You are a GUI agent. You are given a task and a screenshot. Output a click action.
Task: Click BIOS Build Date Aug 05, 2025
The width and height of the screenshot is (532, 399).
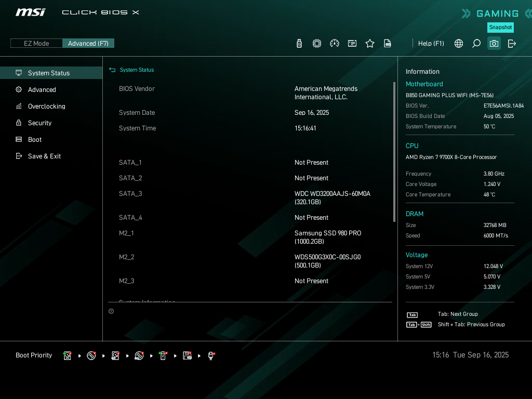498,116
